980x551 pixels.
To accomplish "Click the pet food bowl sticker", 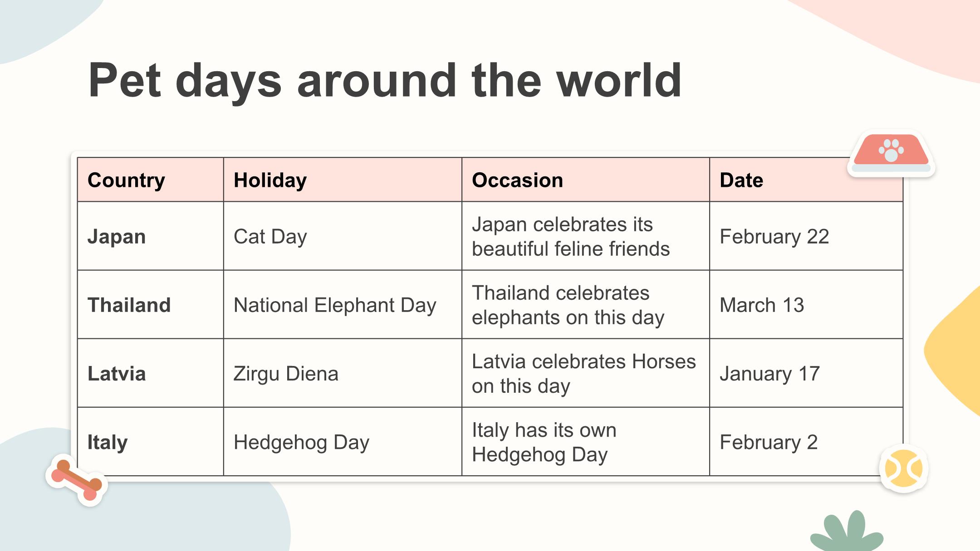I will pos(891,153).
